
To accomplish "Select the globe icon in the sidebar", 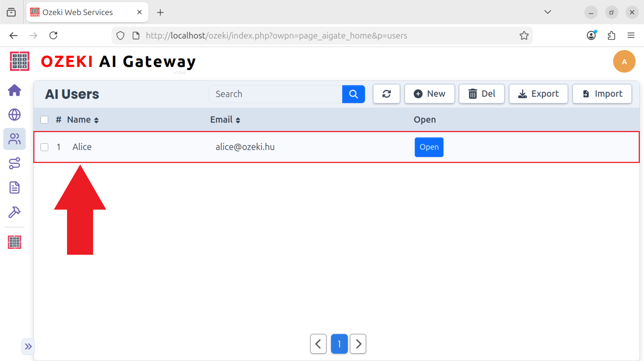I will (x=14, y=115).
